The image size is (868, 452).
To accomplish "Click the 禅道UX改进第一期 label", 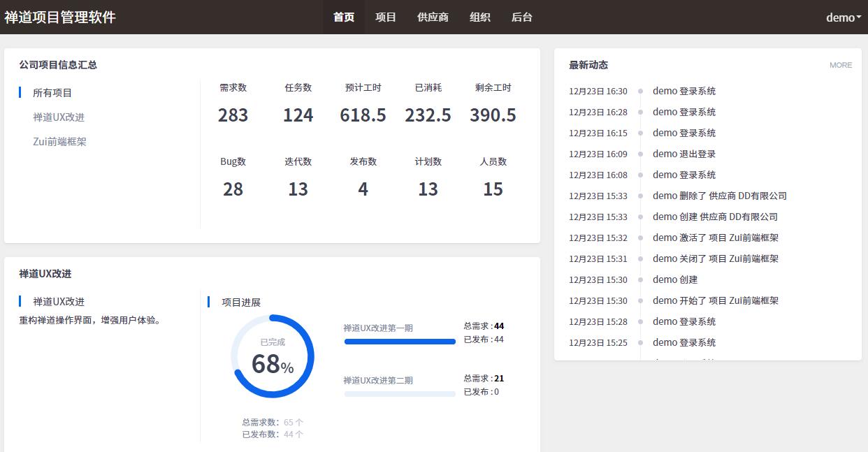I will click(x=378, y=328).
